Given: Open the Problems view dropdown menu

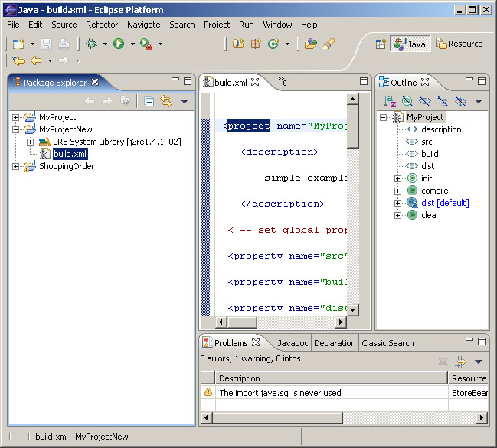Looking at the screenshot, I should click(479, 361).
